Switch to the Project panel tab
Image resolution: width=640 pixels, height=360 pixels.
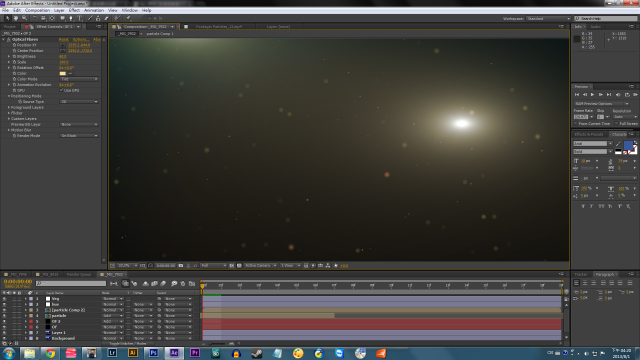pyautogui.click(x=10, y=27)
